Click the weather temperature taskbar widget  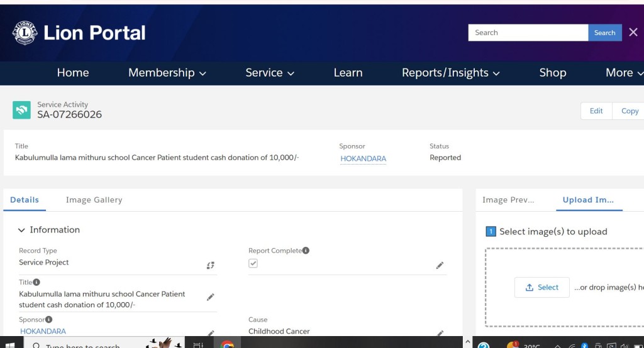tap(523, 345)
